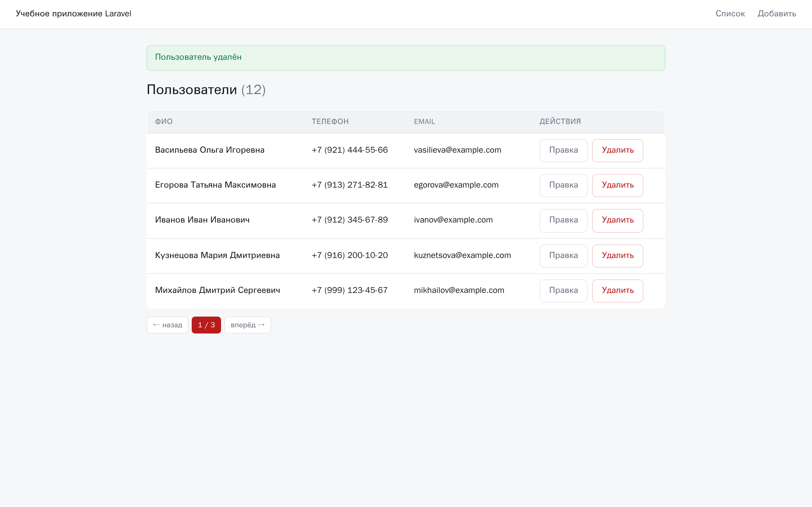Viewport: 812px width, 507px height.
Task: Click Правка for Кузнецова Мария Дмитриевна
Action: [x=563, y=256]
